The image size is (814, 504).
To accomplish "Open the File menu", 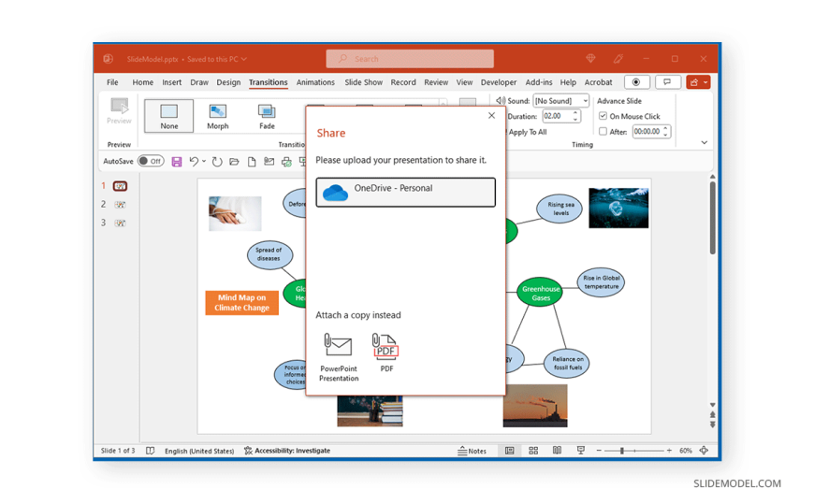I will pos(112,82).
